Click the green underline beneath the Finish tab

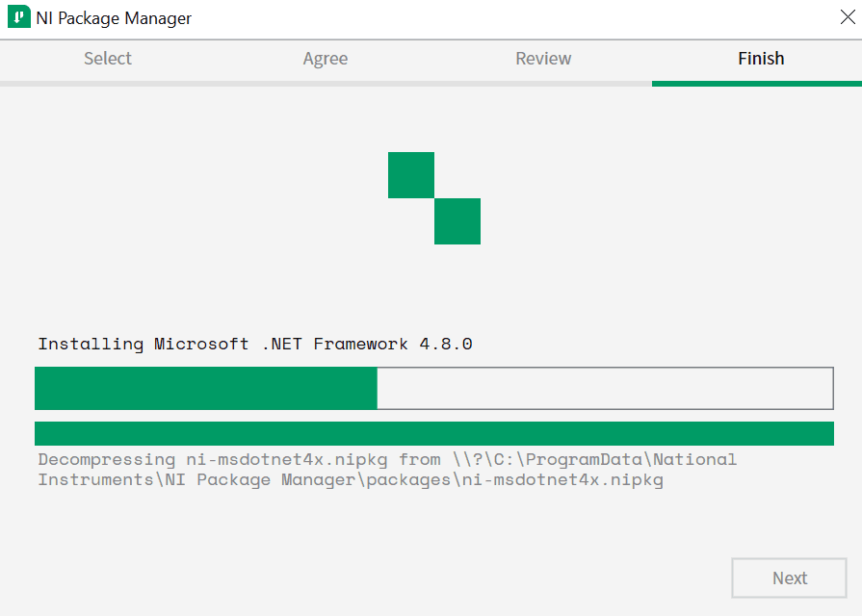click(x=756, y=84)
